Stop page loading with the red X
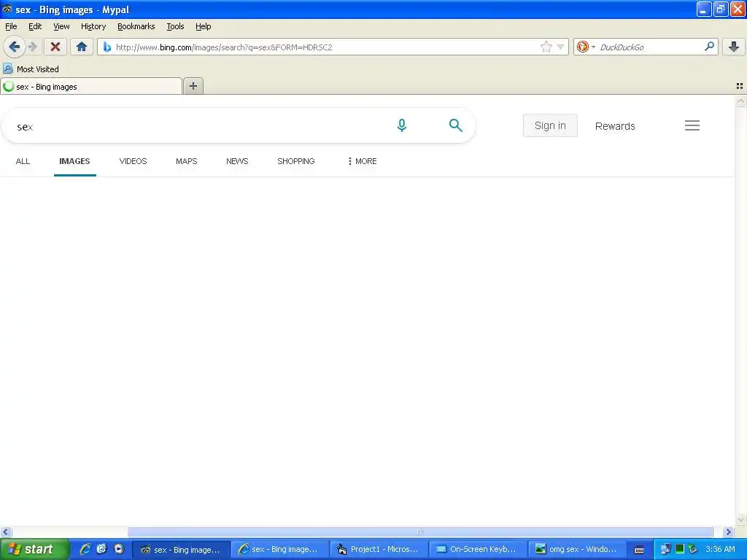 click(55, 47)
